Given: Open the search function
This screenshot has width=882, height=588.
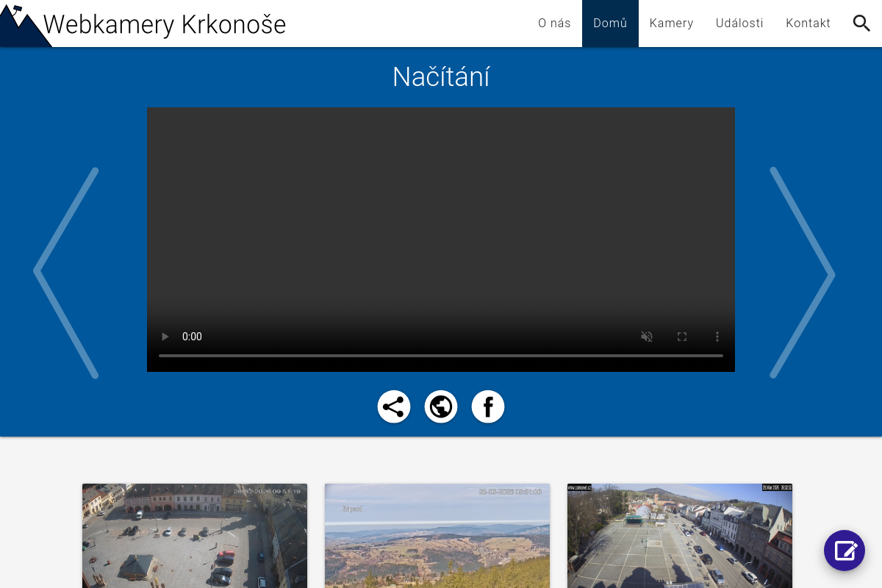Looking at the screenshot, I should [861, 23].
